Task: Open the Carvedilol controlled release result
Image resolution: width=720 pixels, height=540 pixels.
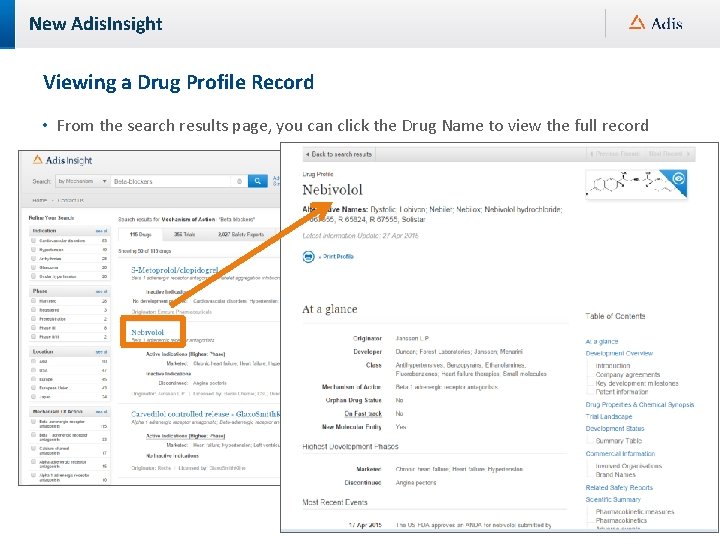Action: pyautogui.click(x=205, y=414)
